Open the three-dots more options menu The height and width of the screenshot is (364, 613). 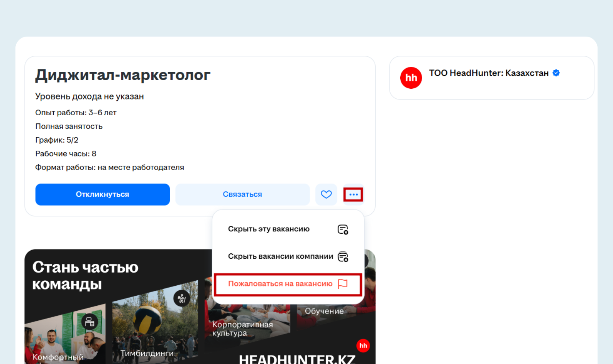(x=353, y=194)
